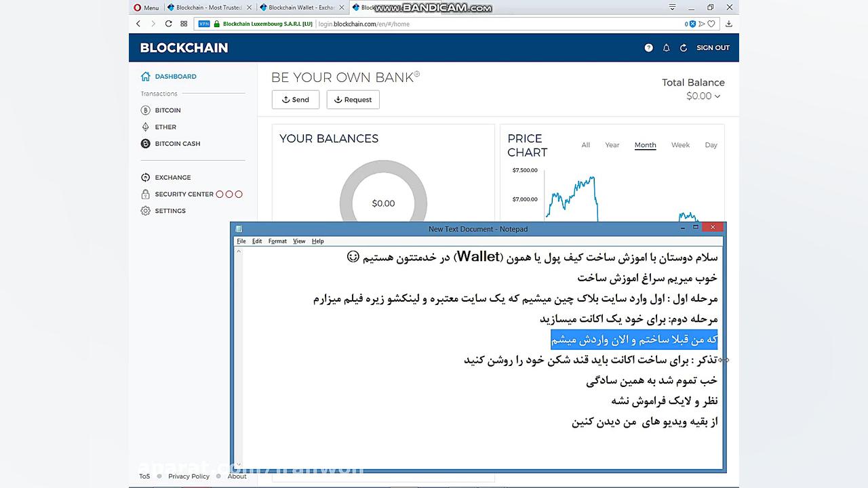
Task: Go back with the browser back arrow
Action: [x=138, y=24]
